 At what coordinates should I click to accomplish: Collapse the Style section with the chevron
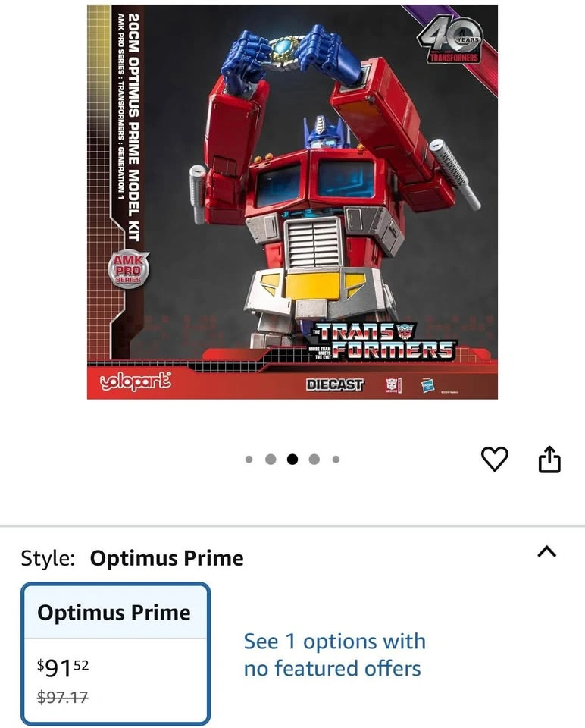(547, 551)
